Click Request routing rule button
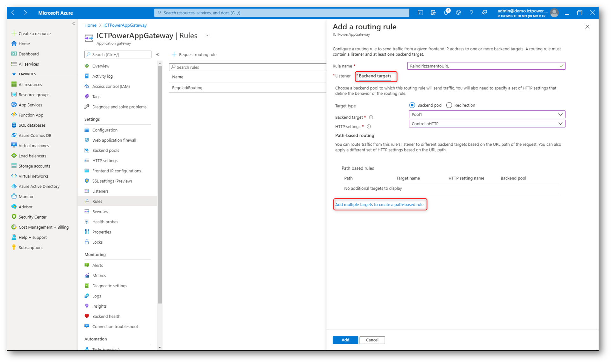612x364 pixels. pos(194,54)
